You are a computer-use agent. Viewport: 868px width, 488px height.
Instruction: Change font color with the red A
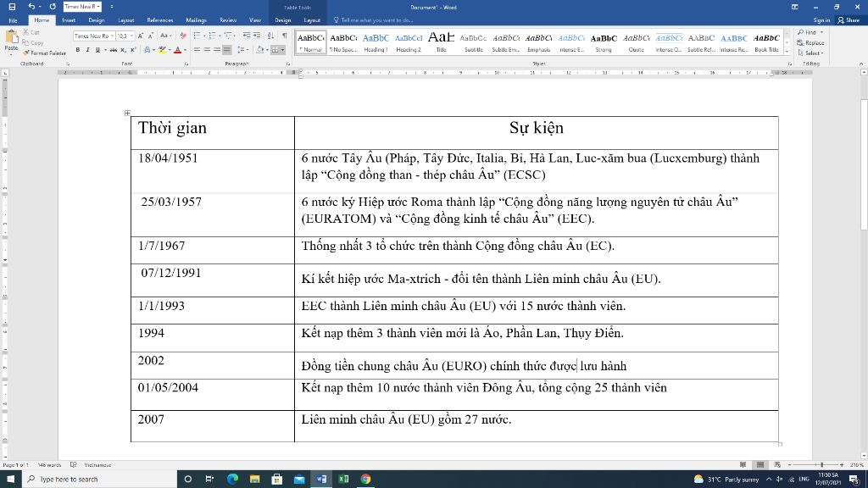tap(178, 50)
